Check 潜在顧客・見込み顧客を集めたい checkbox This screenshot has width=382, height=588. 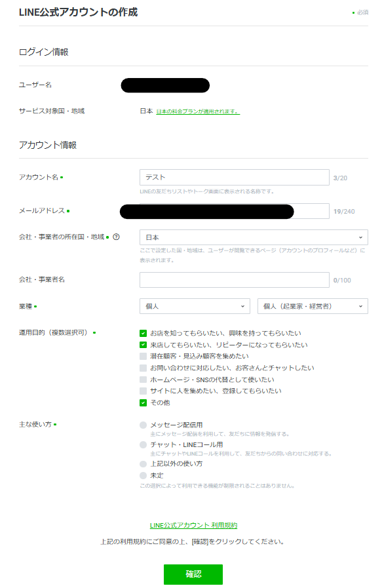point(143,356)
